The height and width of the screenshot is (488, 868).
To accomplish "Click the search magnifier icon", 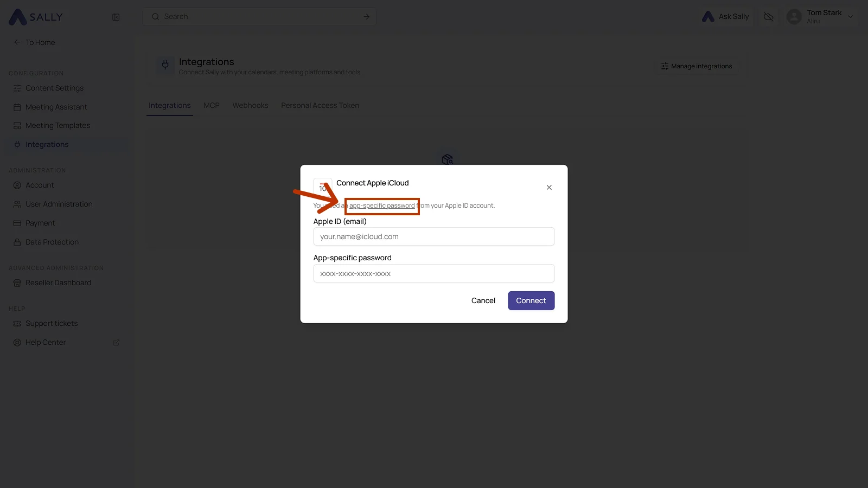I will point(155,17).
